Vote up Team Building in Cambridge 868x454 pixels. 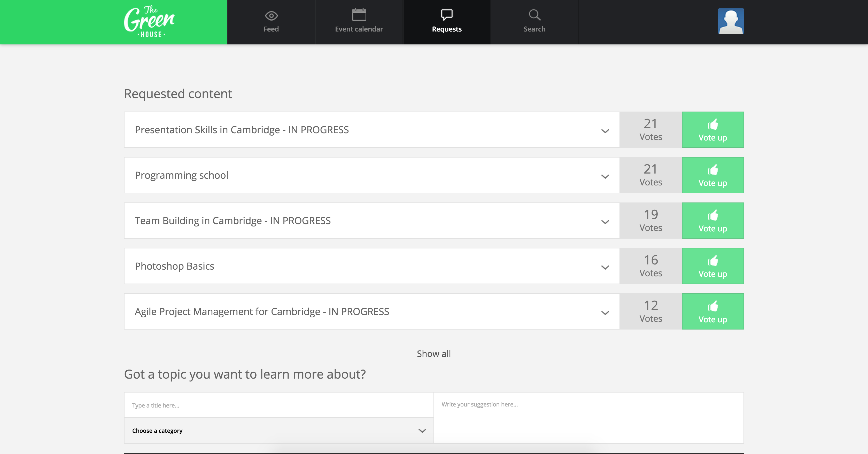pos(713,221)
